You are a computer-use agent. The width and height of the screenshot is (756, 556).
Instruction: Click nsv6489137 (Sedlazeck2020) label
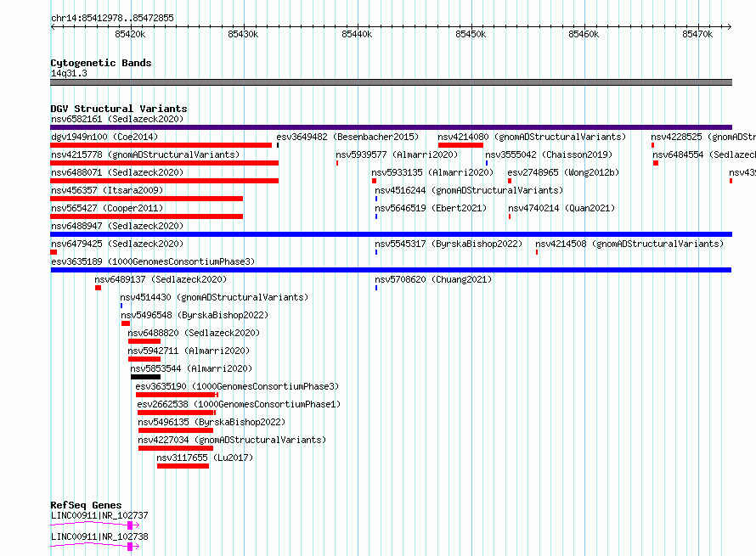tap(161, 279)
